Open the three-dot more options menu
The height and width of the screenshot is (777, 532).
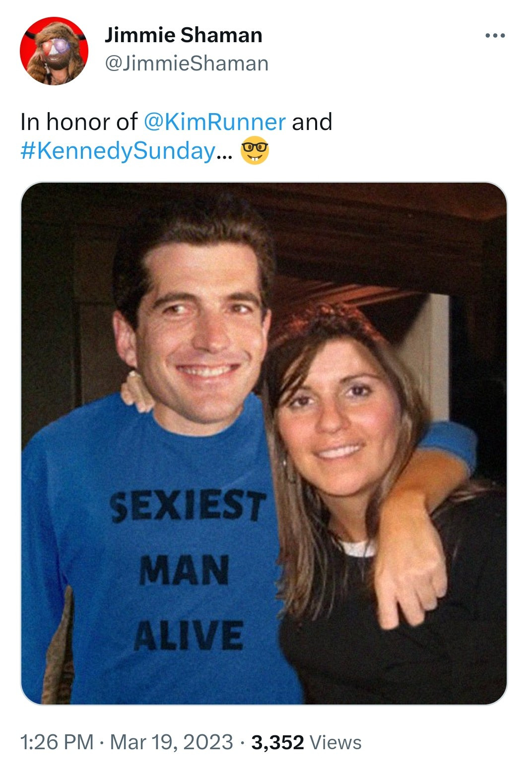click(495, 36)
